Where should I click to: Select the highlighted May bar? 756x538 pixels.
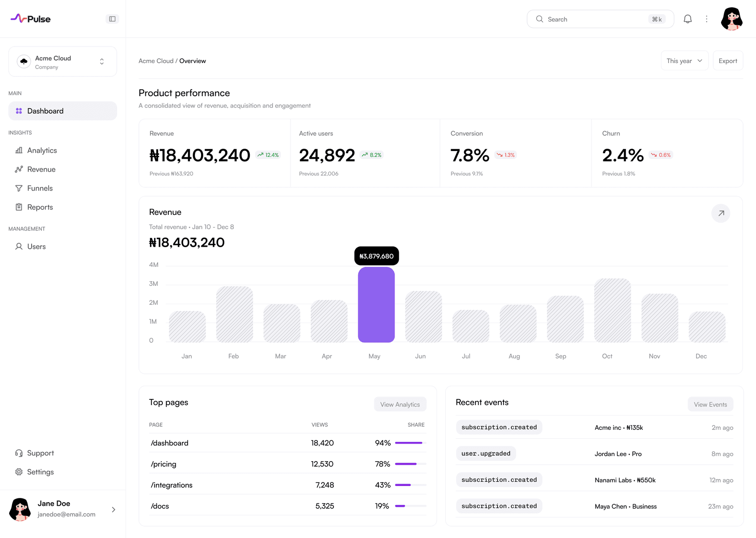pyautogui.click(x=376, y=305)
